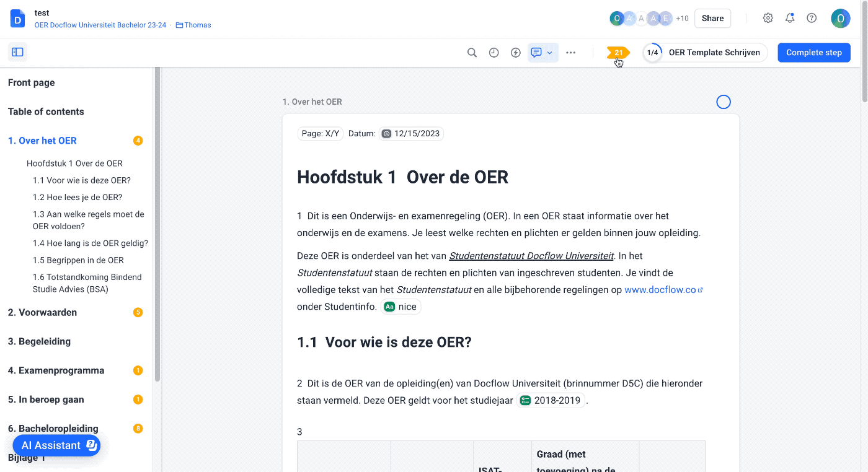
Task: Click the Complete step button
Action: tap(814, 53)
